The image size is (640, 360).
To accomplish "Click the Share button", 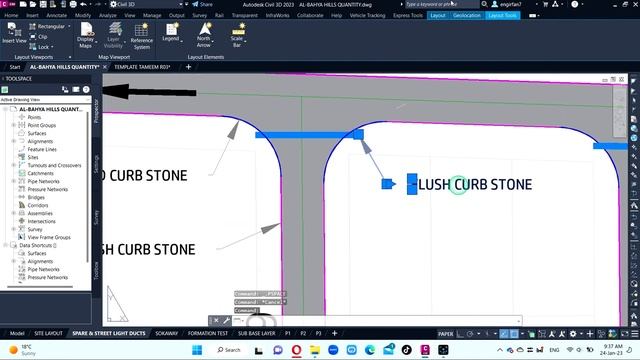I will (202, 4).
